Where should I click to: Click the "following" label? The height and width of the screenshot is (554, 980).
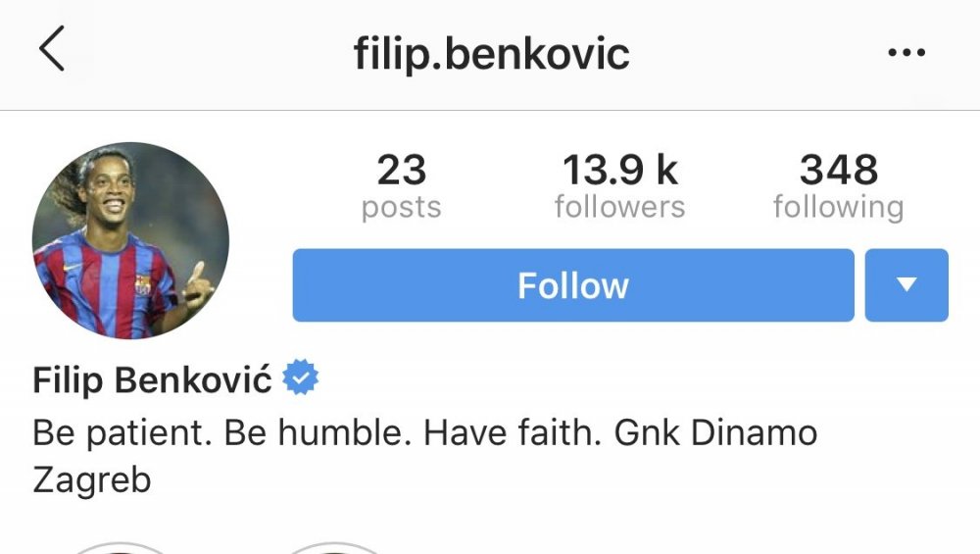point(839,208)
